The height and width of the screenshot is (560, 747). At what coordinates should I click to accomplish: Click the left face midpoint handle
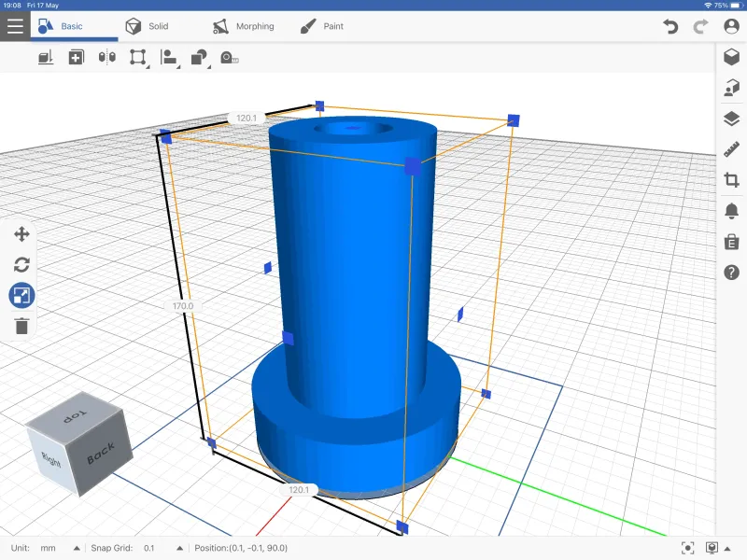coord(267,268)
